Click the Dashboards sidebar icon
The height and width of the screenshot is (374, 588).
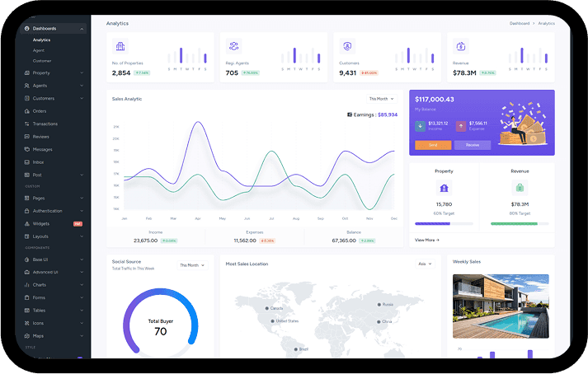coord(27,29)
